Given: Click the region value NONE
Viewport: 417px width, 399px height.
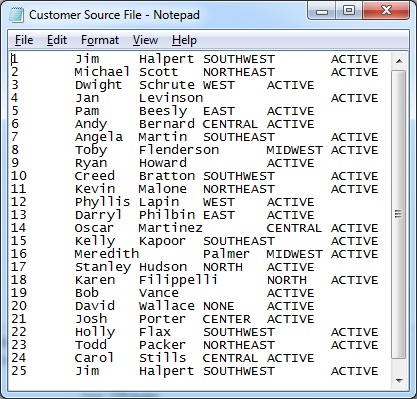Looking at the screenshot, I should click(219, 306).
